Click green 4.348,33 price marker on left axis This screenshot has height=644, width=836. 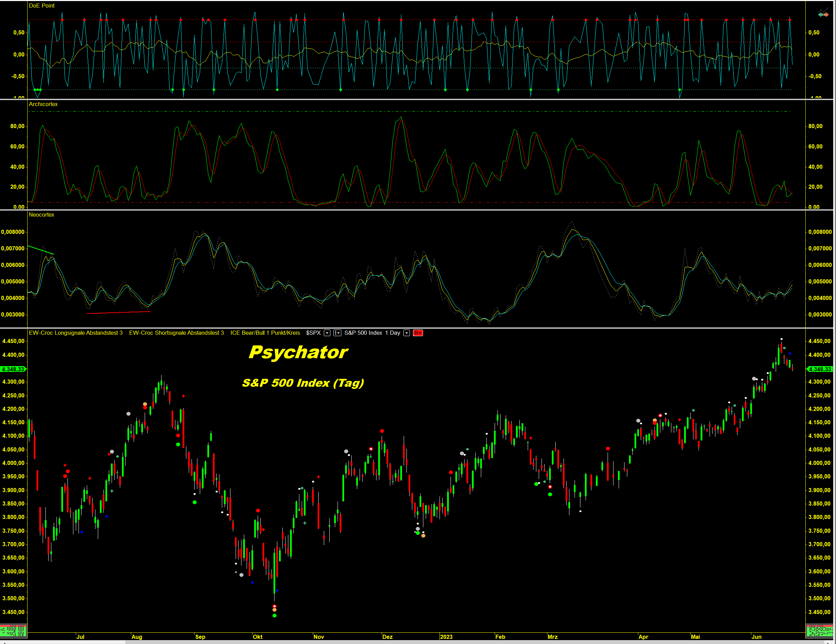[x=13, y=369]
